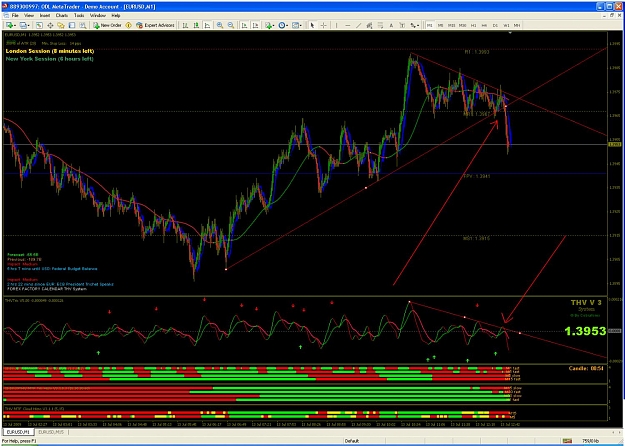The height and width of the screenshot is (446, 625).
Task: Select the text 'A' drawing tool
Action: click(x=391, y=25)
